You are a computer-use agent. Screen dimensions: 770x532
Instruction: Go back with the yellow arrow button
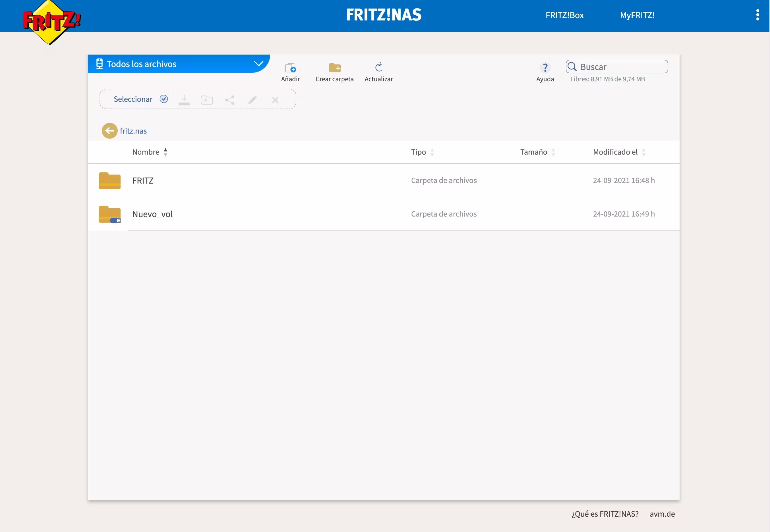pyautogui.click(x=109, y=131)
